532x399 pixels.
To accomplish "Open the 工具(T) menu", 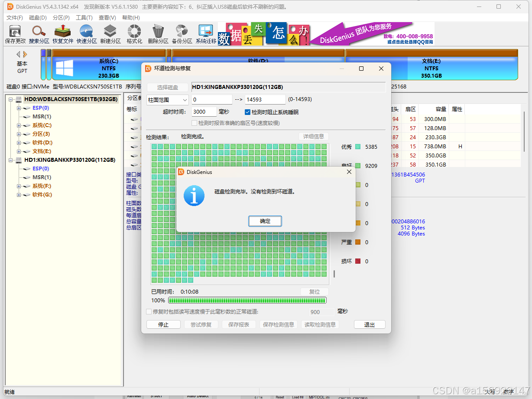I will (84, 18).
